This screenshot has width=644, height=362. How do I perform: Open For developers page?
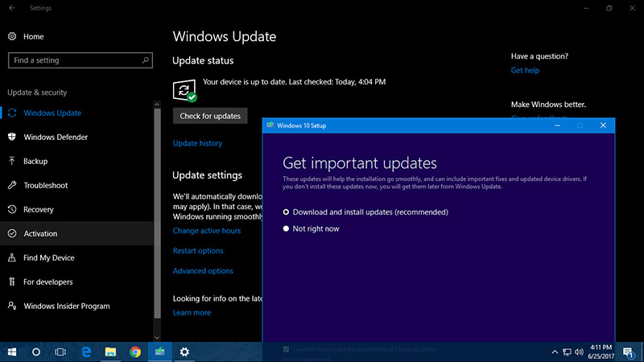point(47,282)
